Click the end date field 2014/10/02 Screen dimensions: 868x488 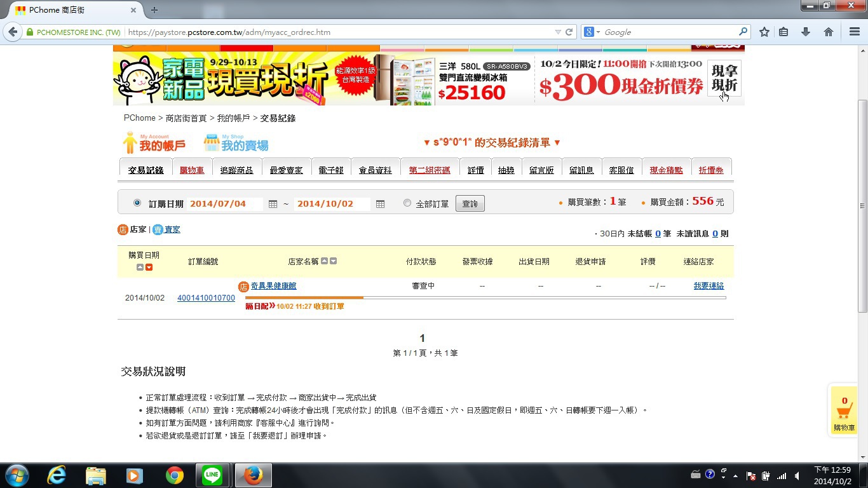[332, 204]
